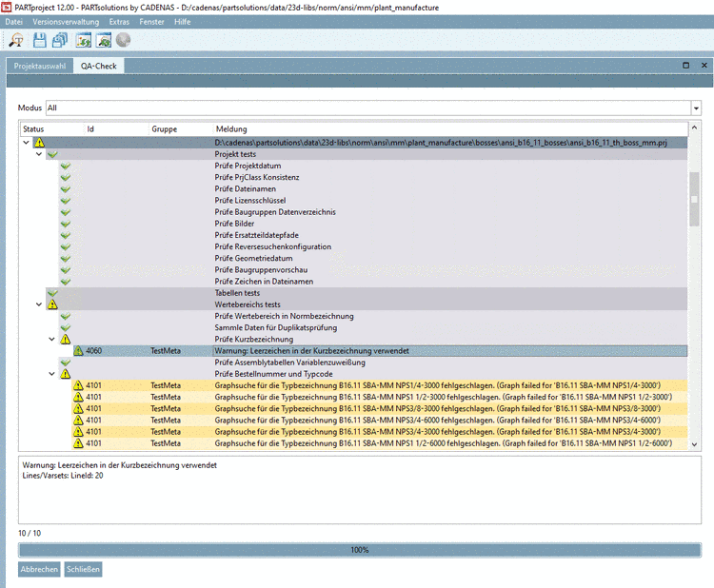Viewport: 714px width, 588px height.
Task: Click the single floppy disk save icon
Action: coord(40,40)
